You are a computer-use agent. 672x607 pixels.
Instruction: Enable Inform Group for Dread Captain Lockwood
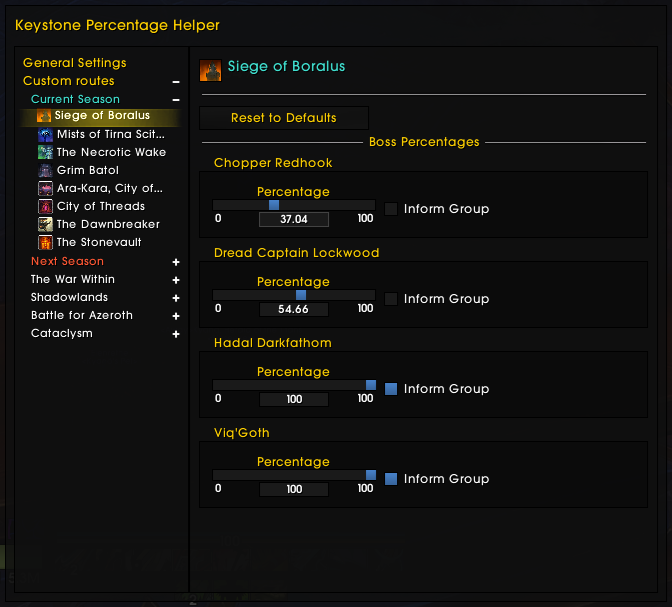pyautogui.click(x=391, y=299)
